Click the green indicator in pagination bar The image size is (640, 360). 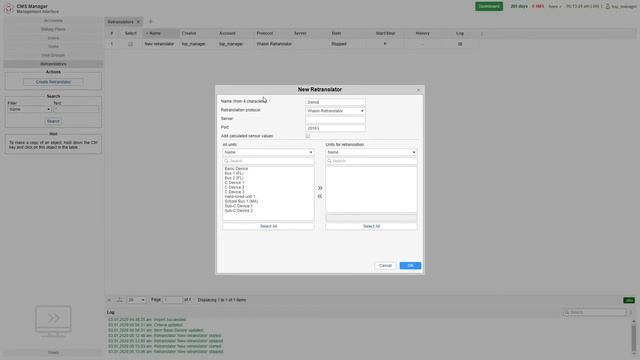(629, 300)
